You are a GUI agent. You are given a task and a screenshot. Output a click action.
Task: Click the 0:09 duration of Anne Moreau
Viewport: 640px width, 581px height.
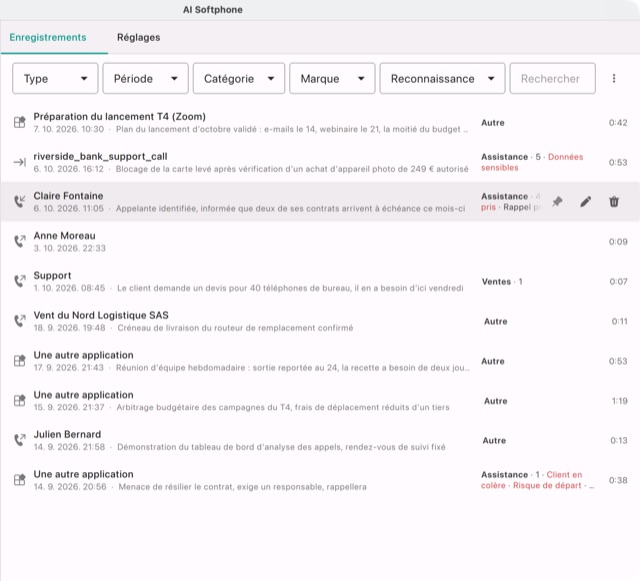coord(618,242)
